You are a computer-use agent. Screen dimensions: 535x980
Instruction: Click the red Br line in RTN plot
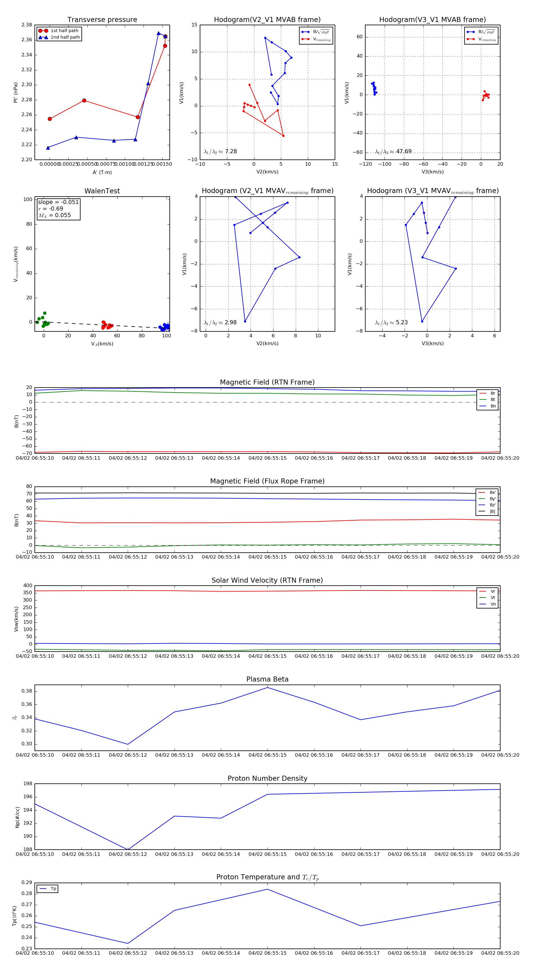point(267,452)
